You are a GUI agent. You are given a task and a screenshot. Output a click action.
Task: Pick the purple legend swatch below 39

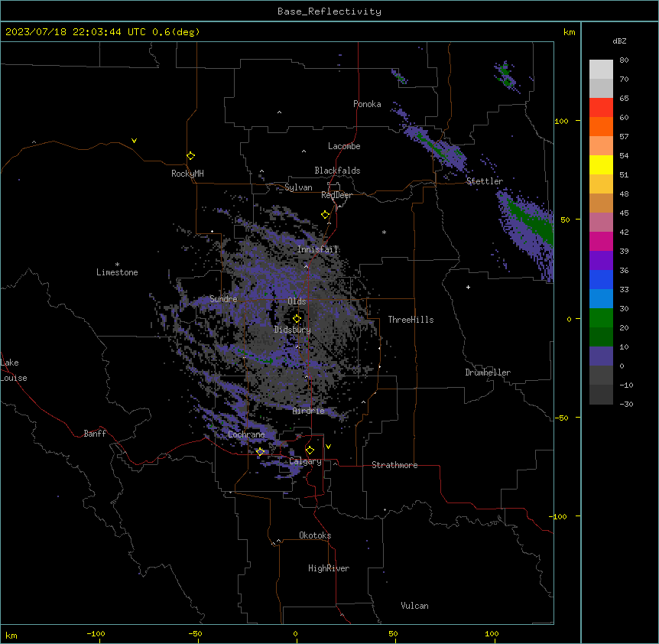pyautogui.click(x=601, y=261)
